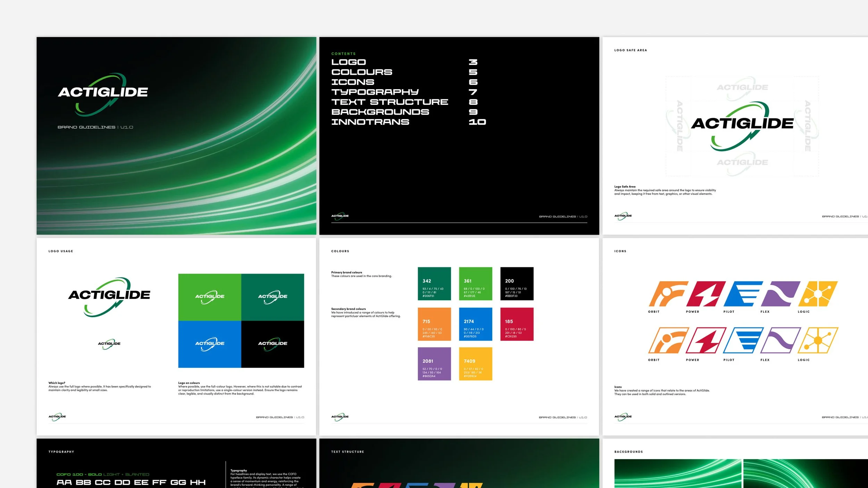Select the red 185 colour swatch
868x488 pixels.
517,324
